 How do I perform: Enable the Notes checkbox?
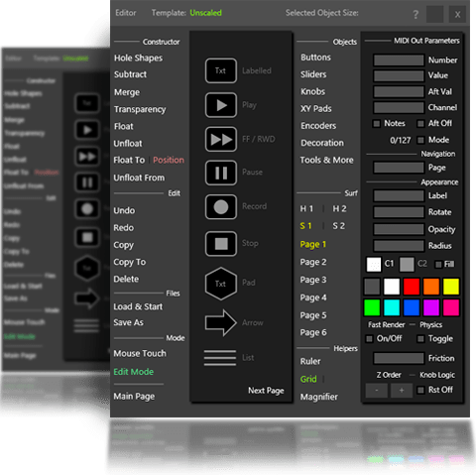377,124
